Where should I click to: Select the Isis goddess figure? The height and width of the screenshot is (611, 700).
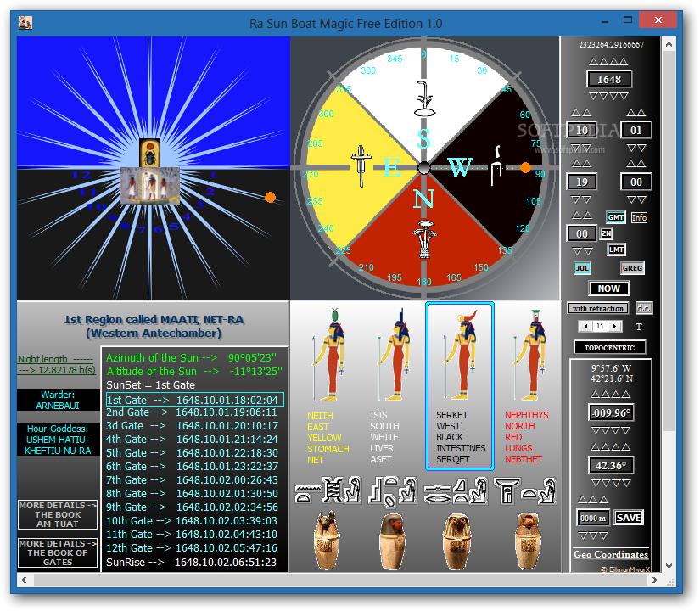point(395,354)
